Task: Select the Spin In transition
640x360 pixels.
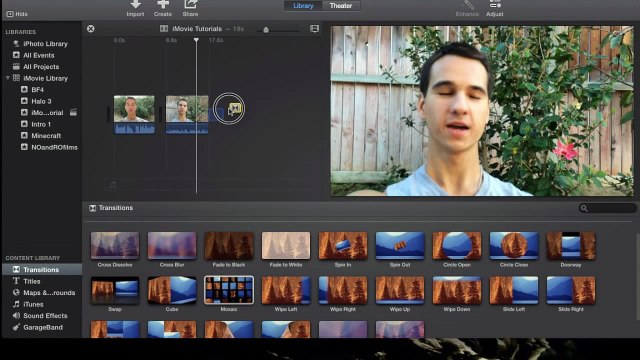Action: click(x=343, y=246)
